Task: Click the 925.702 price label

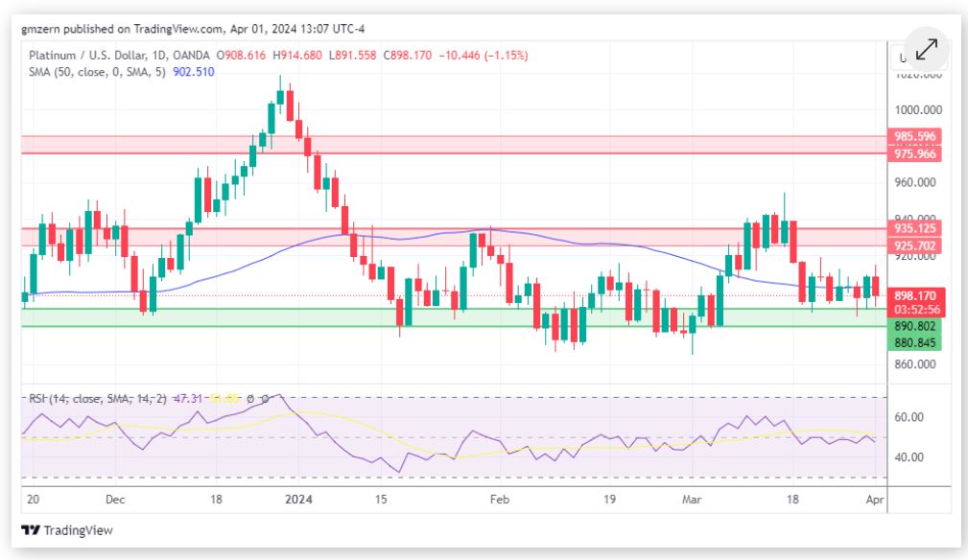Action: click(914, 246)
